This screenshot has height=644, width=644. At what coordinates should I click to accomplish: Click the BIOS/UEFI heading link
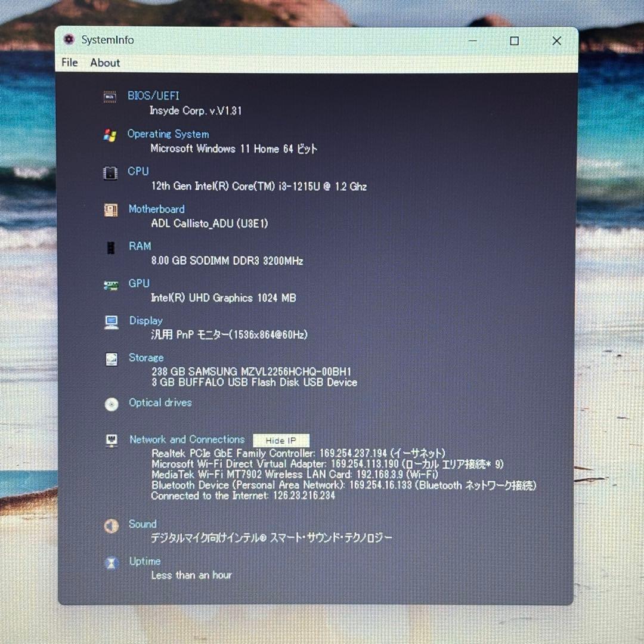pos(152,95)
